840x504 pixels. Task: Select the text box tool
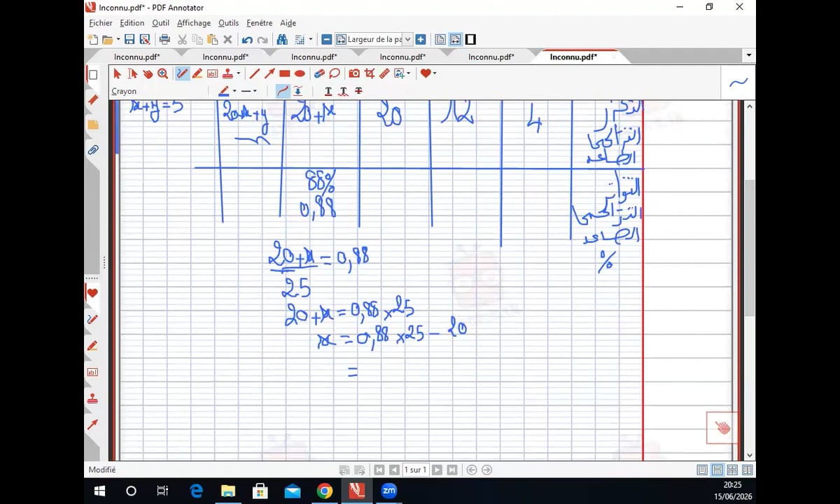pos(213,73)
